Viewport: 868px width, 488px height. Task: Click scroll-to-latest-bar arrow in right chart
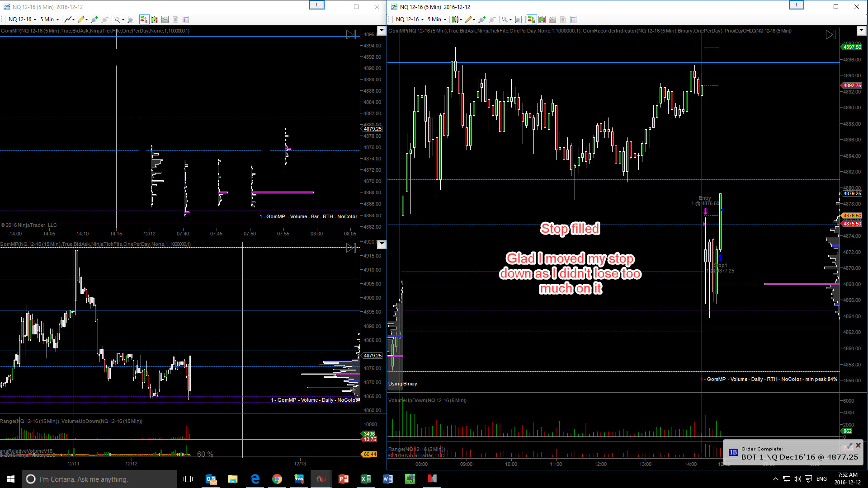coord(830,35)
